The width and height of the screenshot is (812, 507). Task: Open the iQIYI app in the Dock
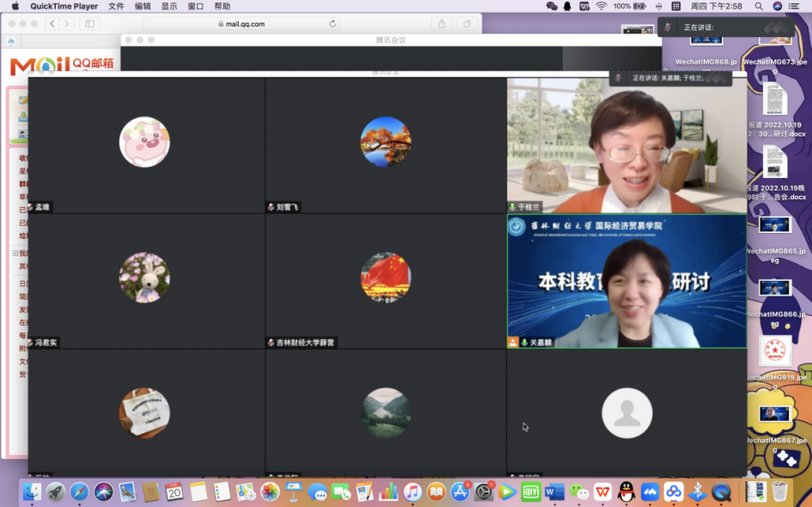click(531, 492)
